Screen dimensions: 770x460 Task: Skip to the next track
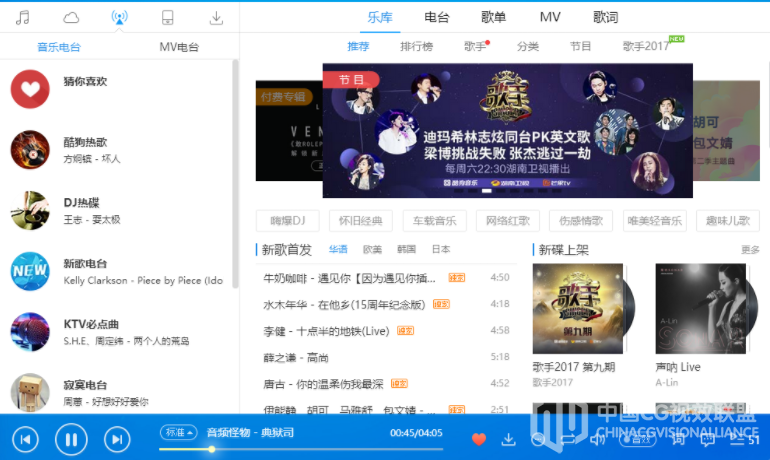(x=117, y=439)
